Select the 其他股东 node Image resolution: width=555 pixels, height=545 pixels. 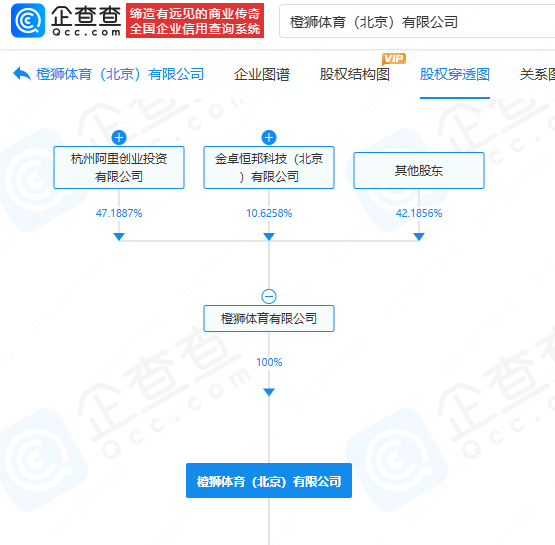pos(419,171)
